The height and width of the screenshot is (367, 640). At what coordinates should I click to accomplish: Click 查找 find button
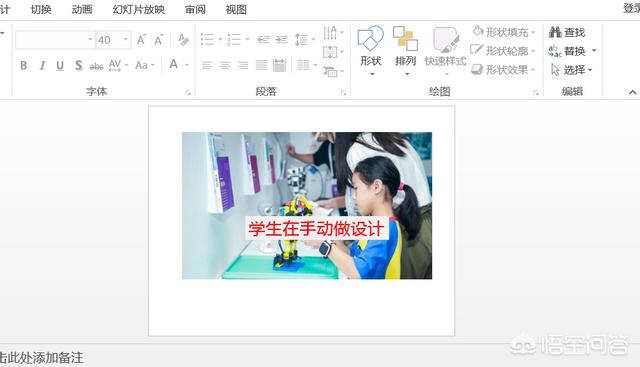[567, 32]
